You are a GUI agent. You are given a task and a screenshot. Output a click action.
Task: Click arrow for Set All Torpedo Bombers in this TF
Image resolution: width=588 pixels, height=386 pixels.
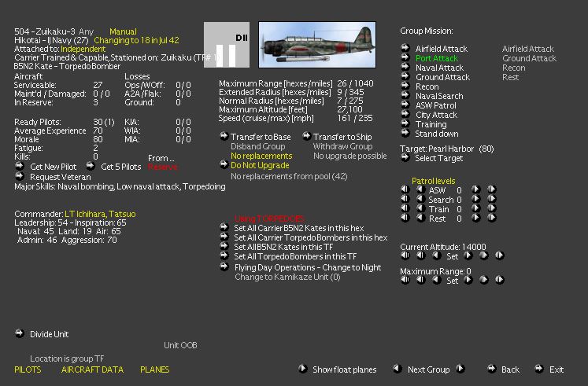[x=224, y=255]
